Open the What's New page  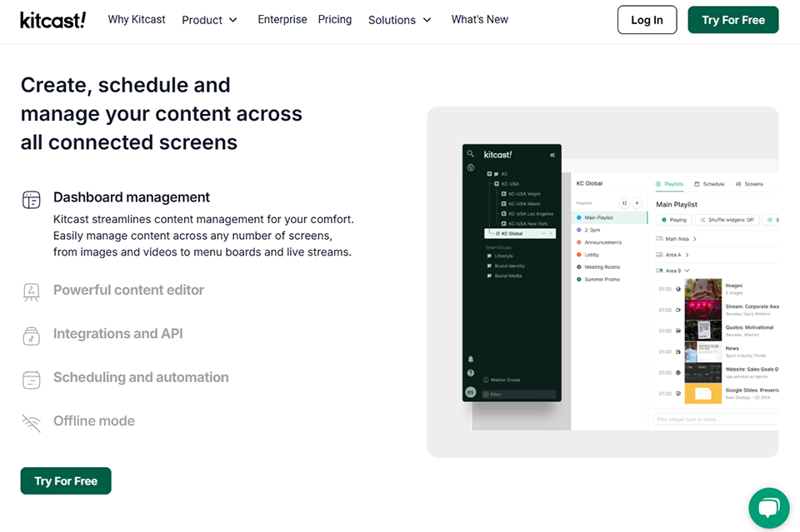pyautogui.click(x=480, y=19)
